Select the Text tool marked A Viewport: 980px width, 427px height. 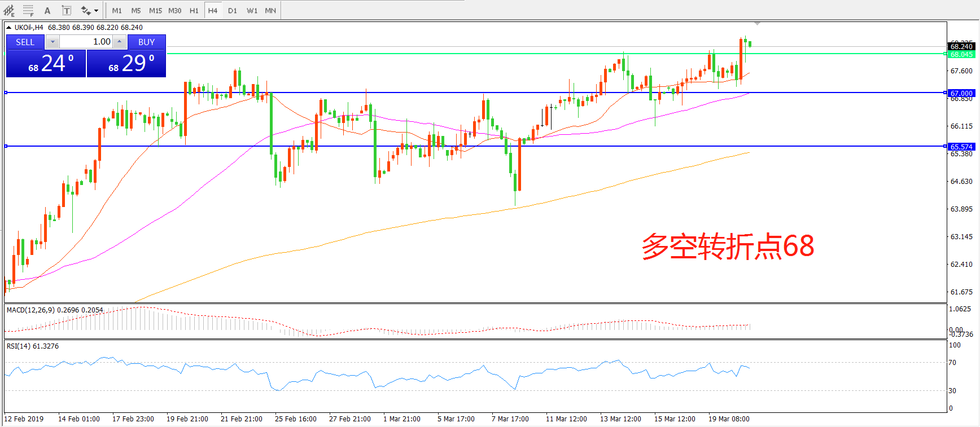(x=47, y=10)
